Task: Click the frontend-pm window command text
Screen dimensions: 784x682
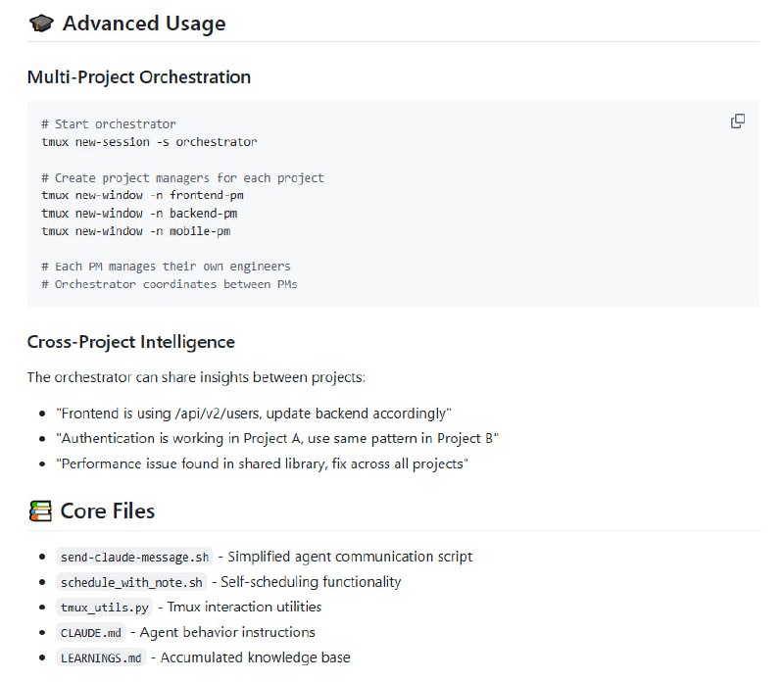Action: click(141, 195)
